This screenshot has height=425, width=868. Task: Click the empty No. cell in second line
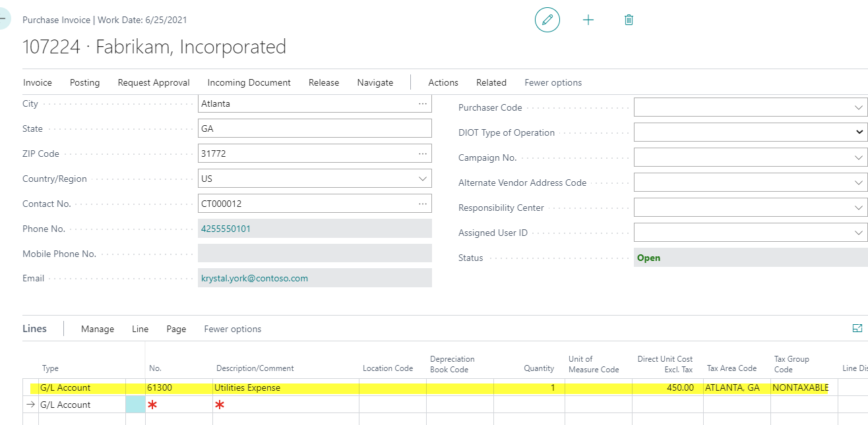(x=179, y=405)
